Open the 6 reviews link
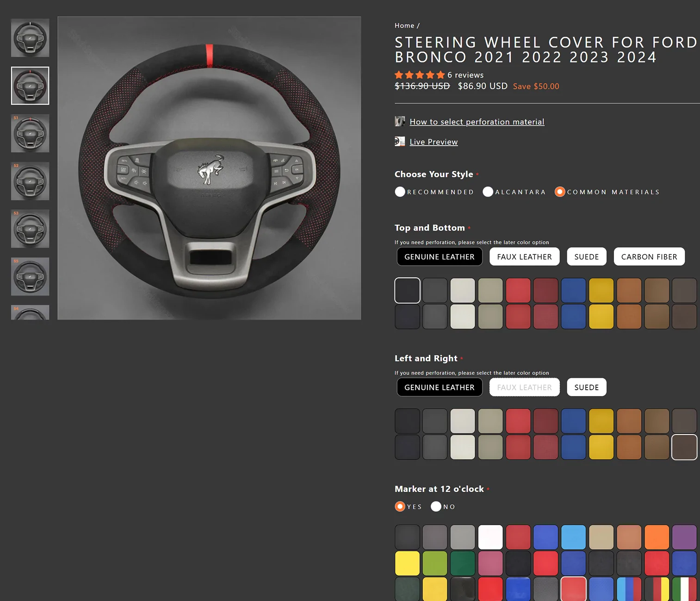The height and width of the screenshot is (601, 700). [465, 75]
